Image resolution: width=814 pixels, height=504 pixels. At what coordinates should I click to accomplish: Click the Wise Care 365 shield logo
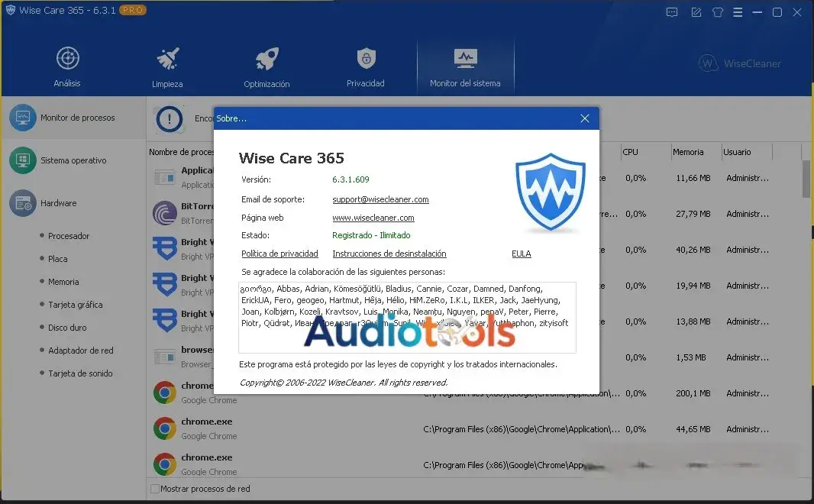pyautogui.click(x=551, y=192)
